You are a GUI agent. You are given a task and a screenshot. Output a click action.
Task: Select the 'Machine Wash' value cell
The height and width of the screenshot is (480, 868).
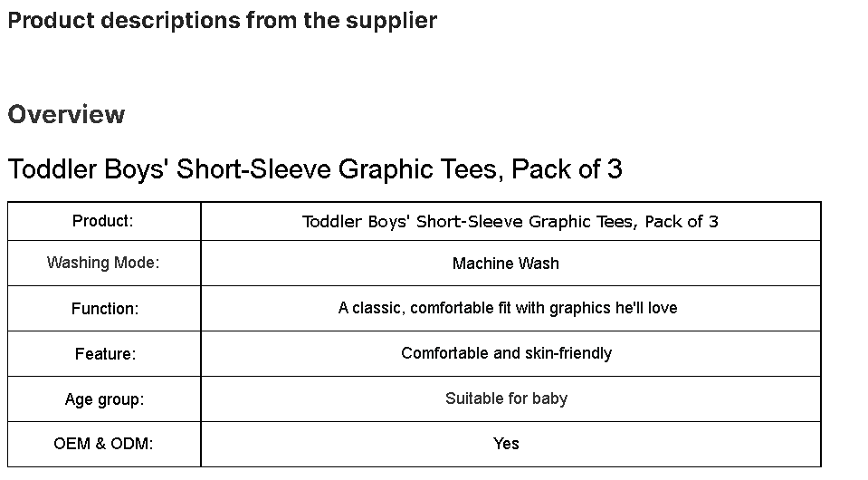point(510,263)
